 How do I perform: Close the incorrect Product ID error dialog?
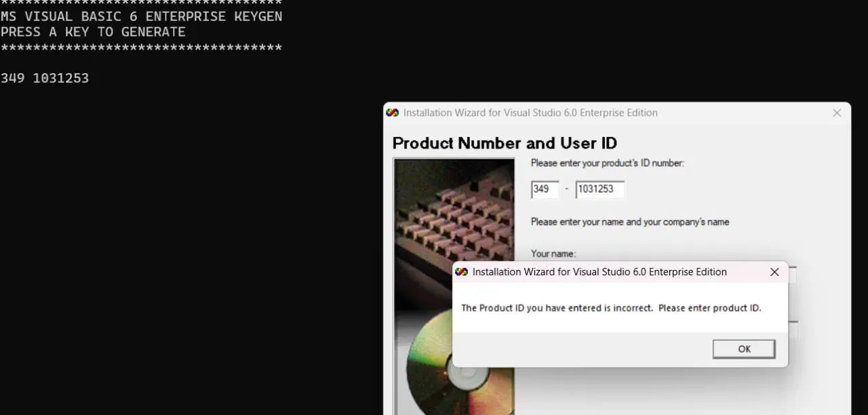tap(774, 272)
